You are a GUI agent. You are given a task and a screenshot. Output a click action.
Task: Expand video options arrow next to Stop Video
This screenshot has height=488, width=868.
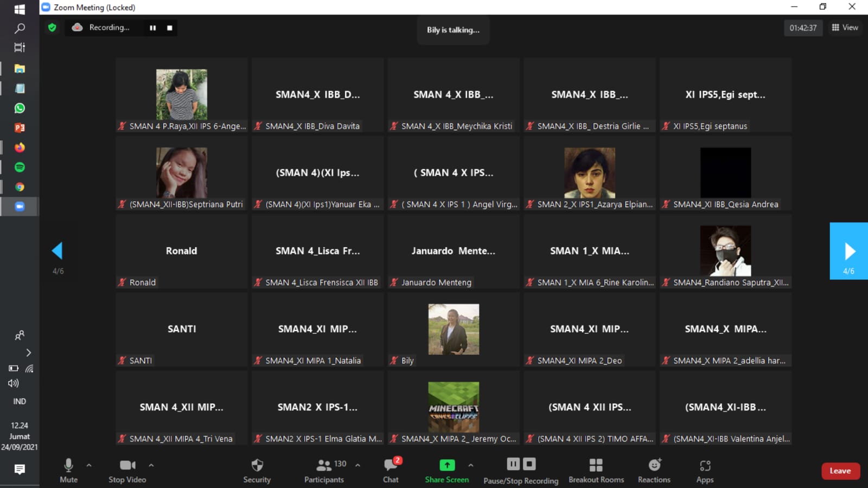[x=151, y=465]
